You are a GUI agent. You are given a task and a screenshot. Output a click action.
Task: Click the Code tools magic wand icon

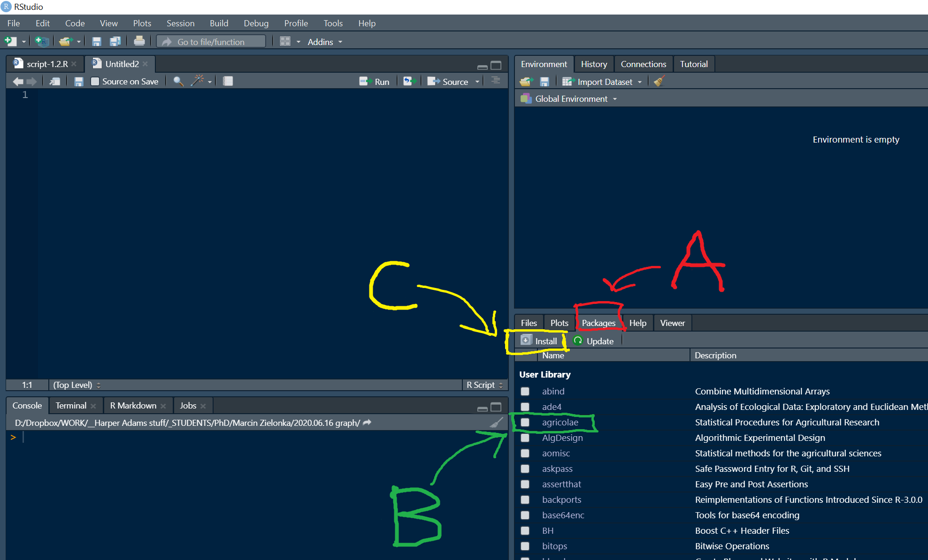tap(197, 81)
